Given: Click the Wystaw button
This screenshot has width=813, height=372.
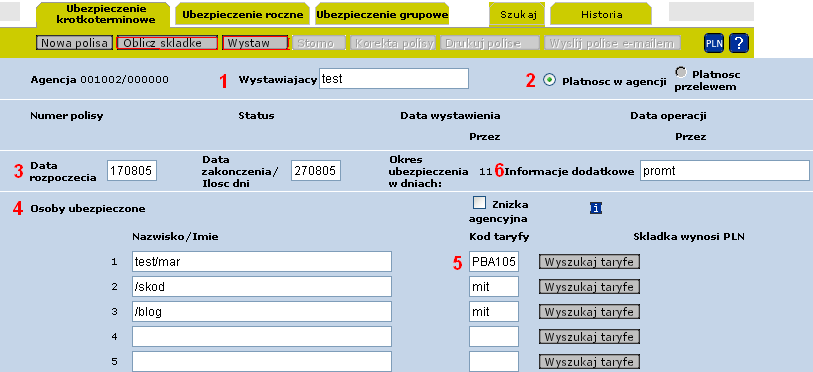Looking at the screenshot, I should [x=255, y=43].
